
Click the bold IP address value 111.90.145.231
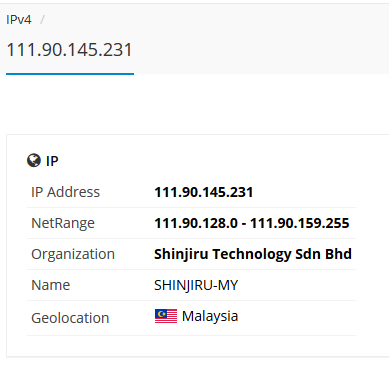pos(204,192)
